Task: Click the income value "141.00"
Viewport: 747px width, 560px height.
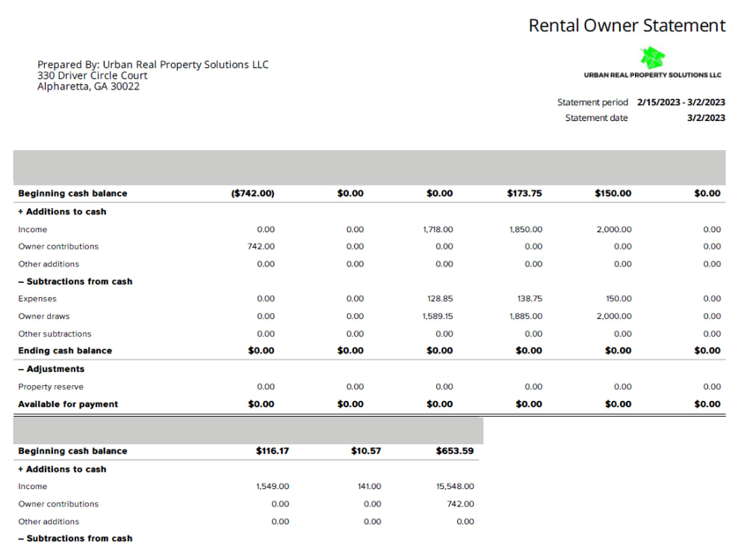Action: (369, 487)
